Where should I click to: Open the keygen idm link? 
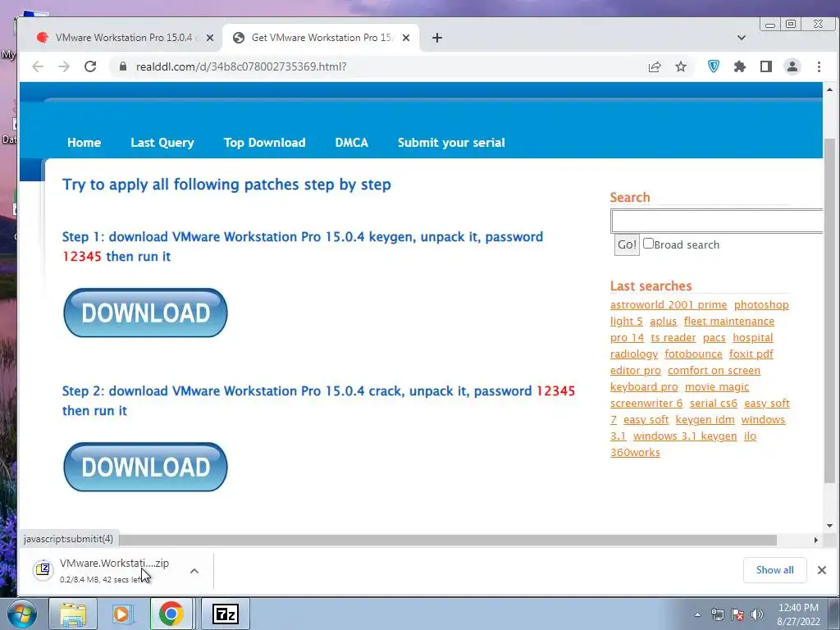pos(705,420)
